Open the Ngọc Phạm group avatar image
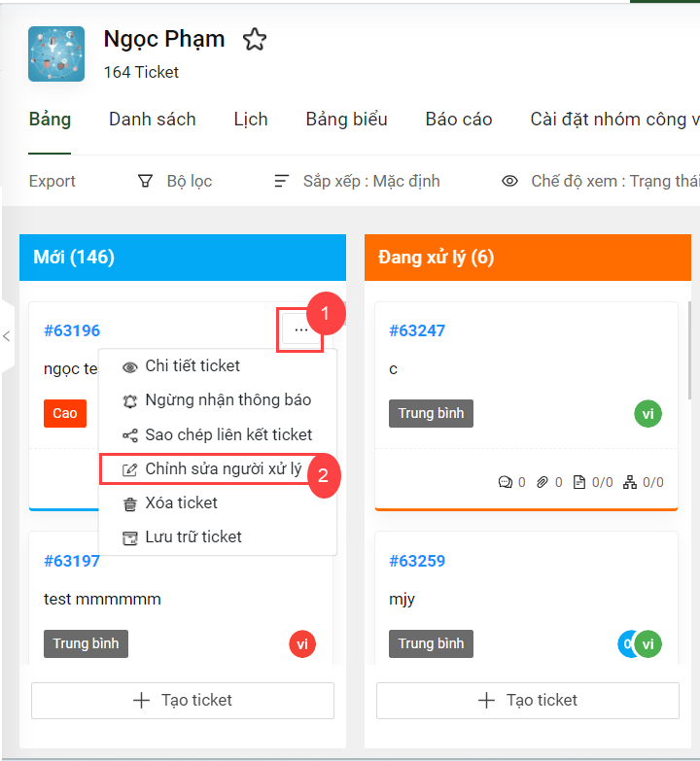Screen dimensions: 700x761 point(56,53)
